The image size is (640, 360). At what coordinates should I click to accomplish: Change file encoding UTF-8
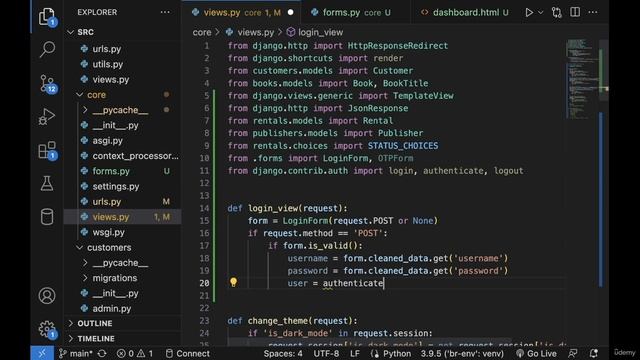click(x=326, y=353)
